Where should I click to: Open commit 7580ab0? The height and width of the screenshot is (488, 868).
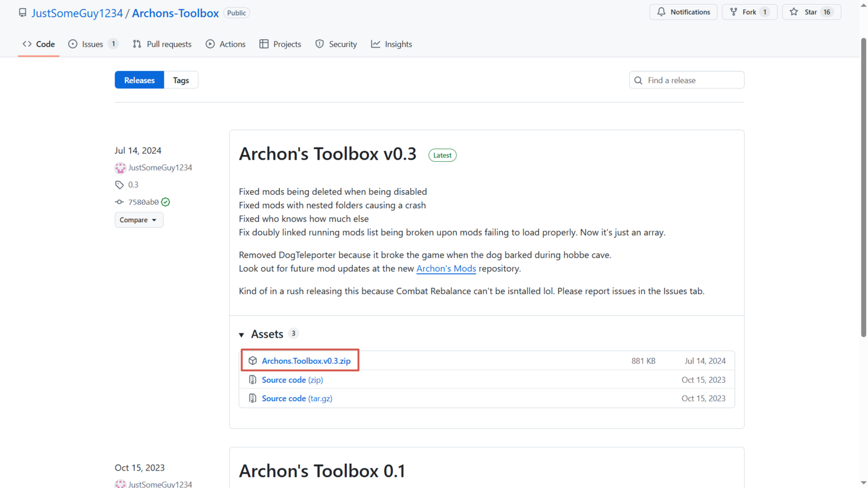[143, 202]
